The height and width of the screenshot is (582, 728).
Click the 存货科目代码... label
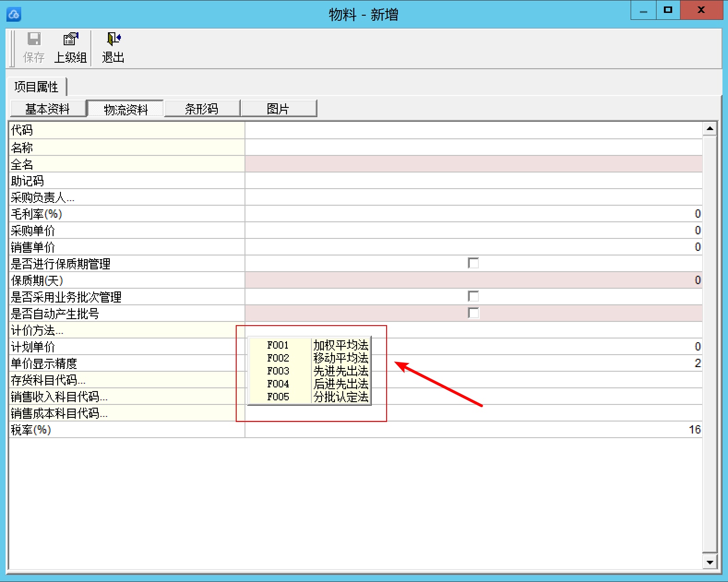click(x=48, y=380)
